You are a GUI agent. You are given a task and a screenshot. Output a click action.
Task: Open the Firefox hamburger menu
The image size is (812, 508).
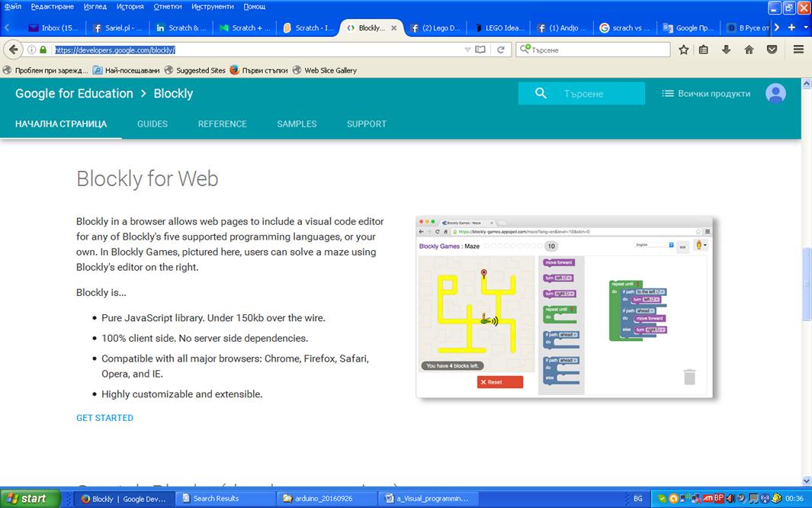pyautogui.click(x=798, y=49)
